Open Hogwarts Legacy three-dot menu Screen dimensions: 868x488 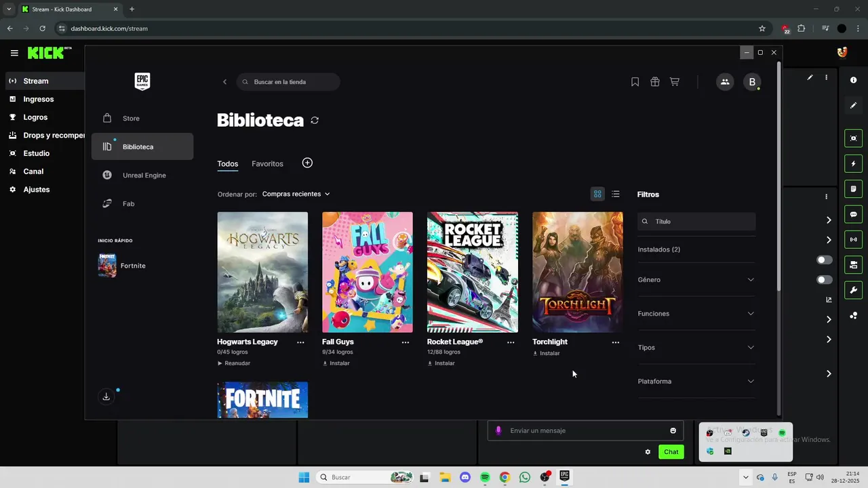[x=300, y=342]
